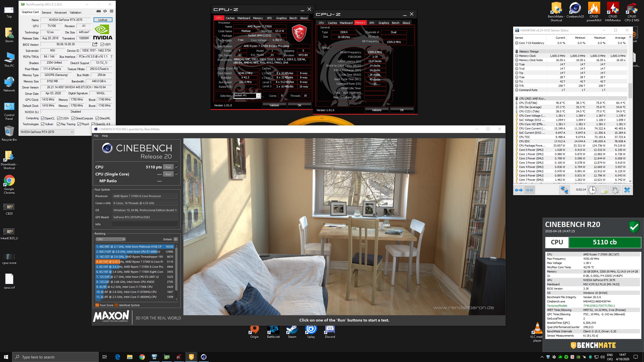Toggle the DirectML checkbox

(97, 118)
